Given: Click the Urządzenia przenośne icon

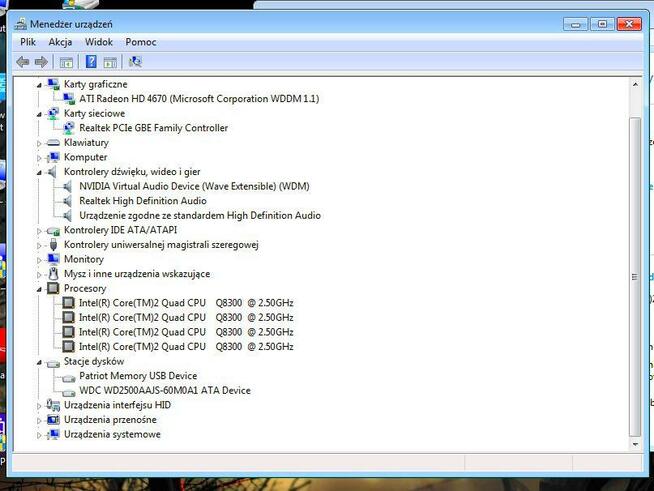Looking at the screenshot, I should click(53, 420).
